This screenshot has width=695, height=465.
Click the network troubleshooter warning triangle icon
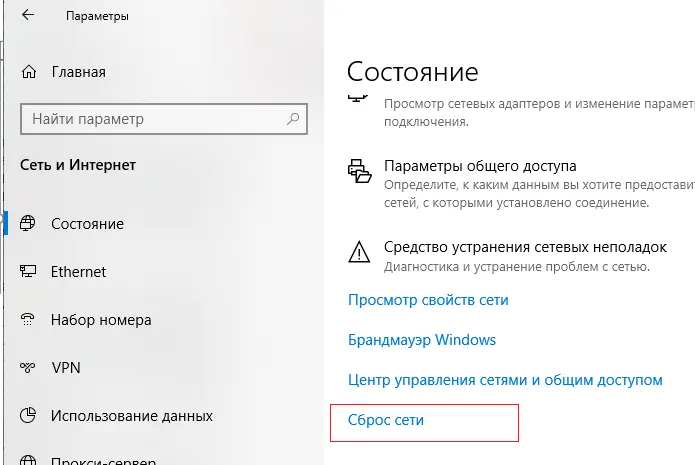359,252
